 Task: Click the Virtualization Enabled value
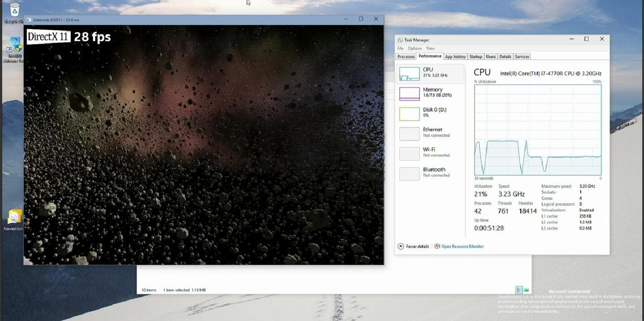[x=586, y=210]
